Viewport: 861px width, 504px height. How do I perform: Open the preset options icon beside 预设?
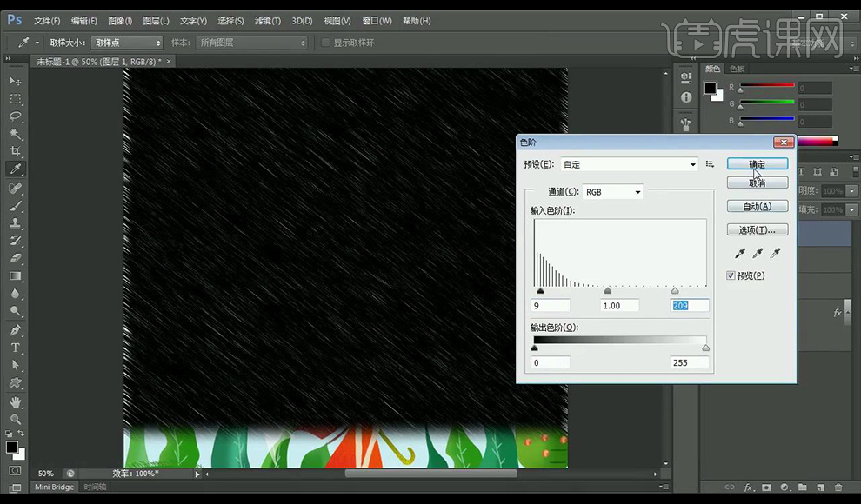(x=710, y=164)
